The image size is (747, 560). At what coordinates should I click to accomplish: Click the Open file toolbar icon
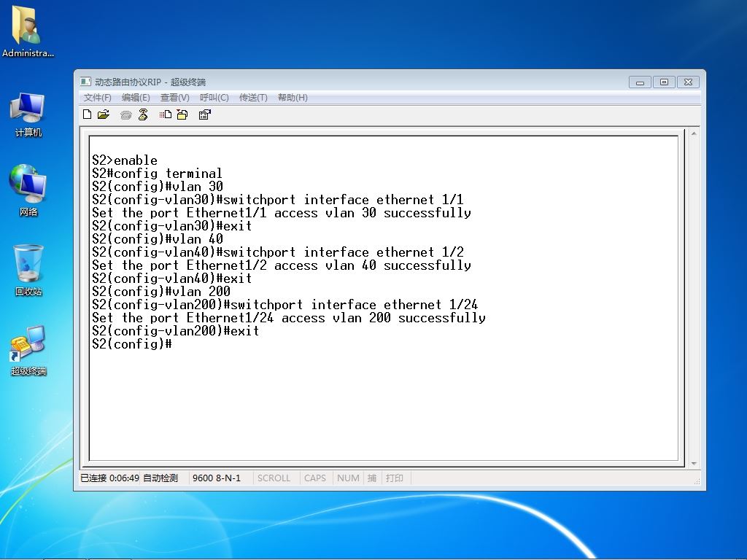[104, 114]
